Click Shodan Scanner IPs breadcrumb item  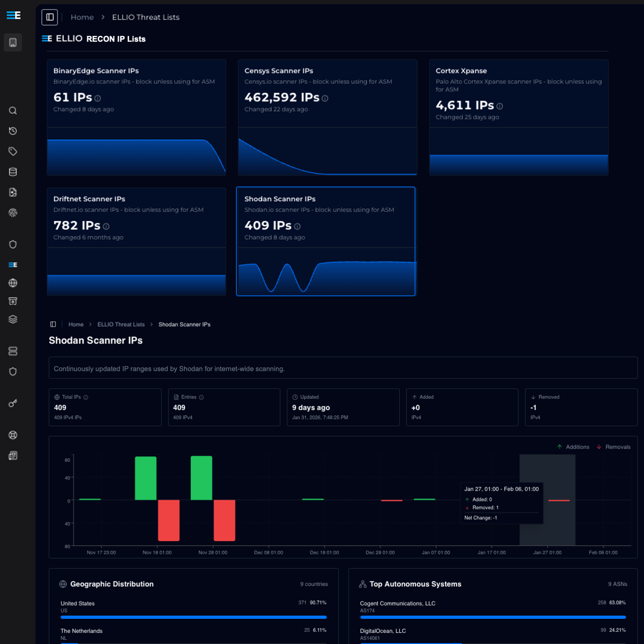[x=184, y=324]
